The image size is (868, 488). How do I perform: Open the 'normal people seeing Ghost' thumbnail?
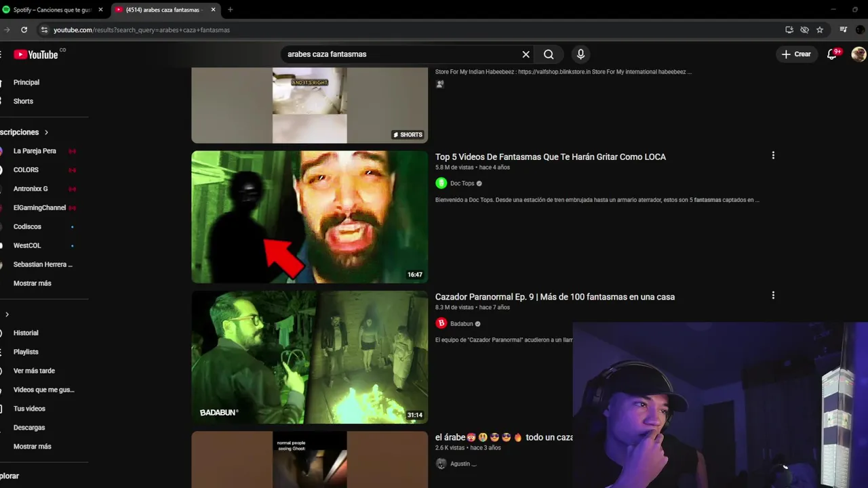(310, 460)
